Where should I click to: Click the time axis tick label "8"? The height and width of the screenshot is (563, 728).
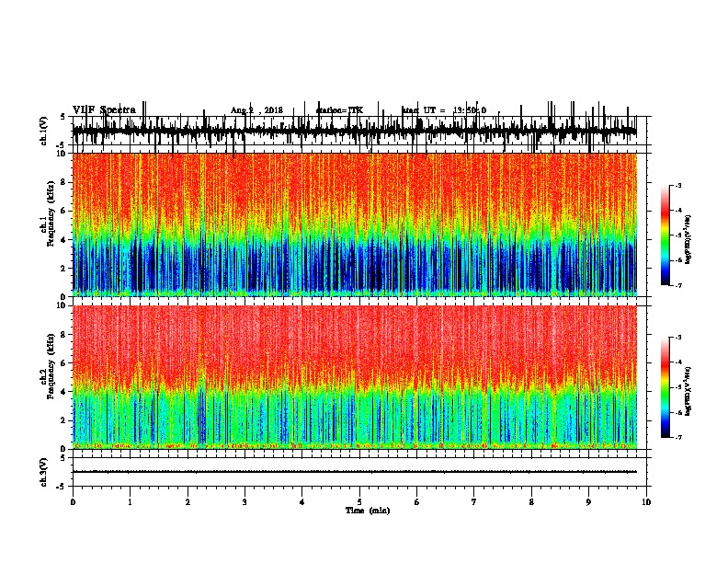click(x=531, y=502)
